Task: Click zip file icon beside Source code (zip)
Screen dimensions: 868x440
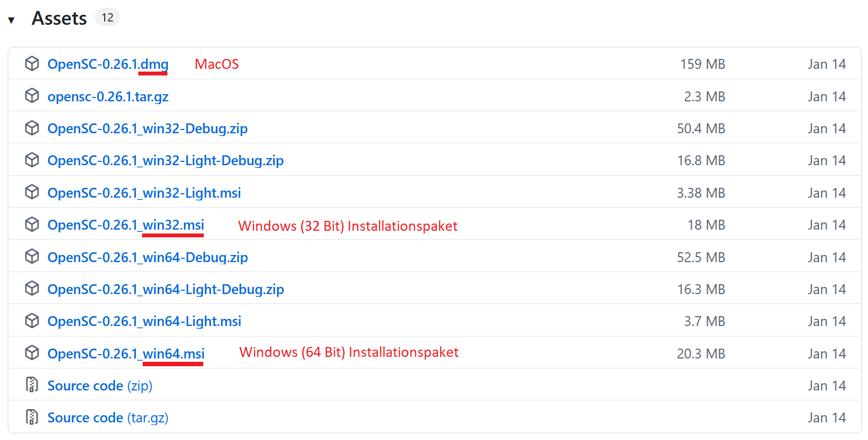Action: click(x=32, y=385)
